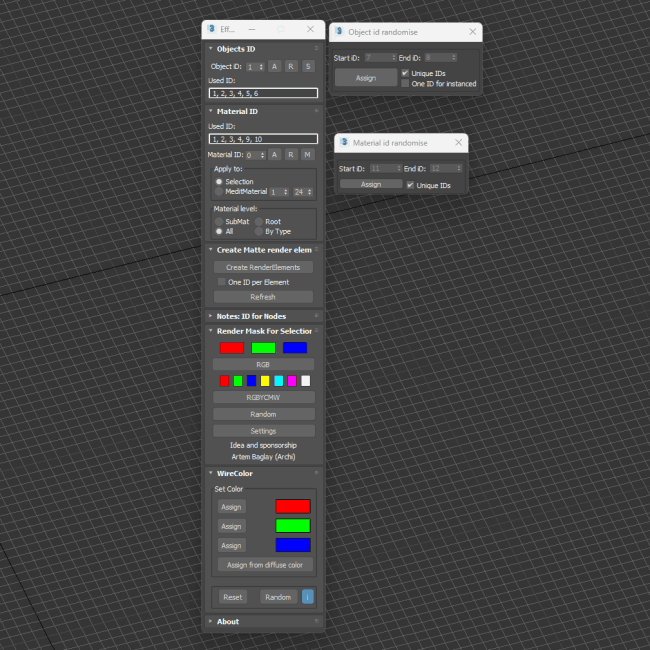Adjust the Material ID spinner arrows

point(262,155)
